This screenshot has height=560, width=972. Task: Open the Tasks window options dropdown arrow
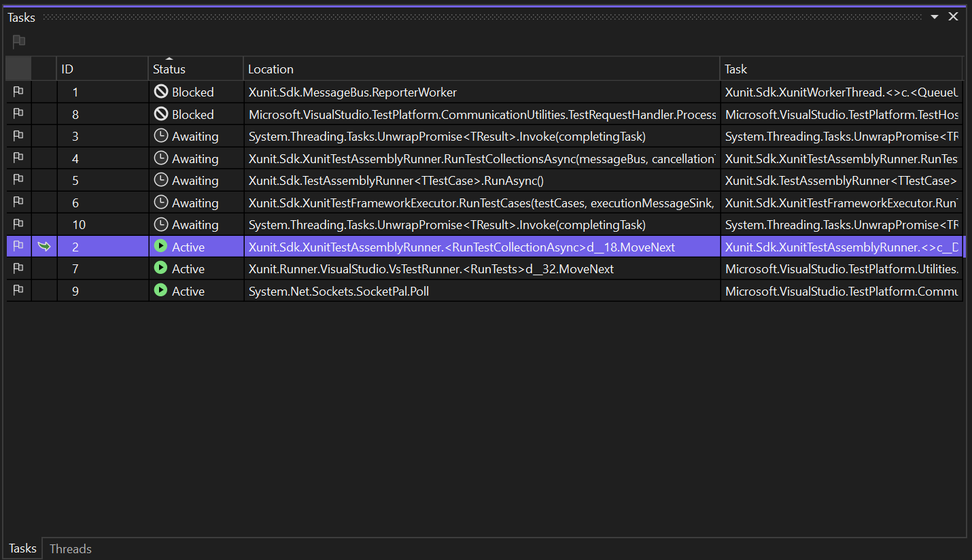click(935, 17)
